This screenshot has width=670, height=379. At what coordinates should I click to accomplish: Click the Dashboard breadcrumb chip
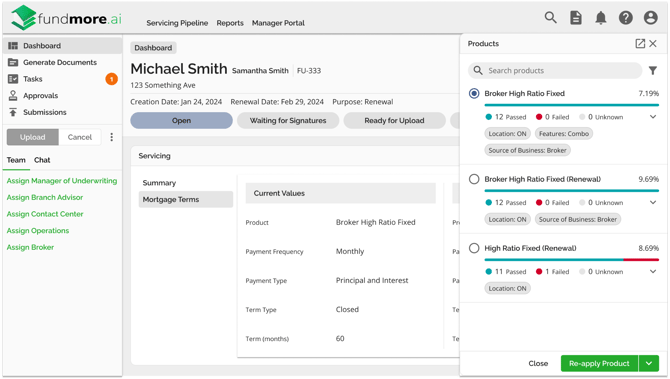point(153,48)
